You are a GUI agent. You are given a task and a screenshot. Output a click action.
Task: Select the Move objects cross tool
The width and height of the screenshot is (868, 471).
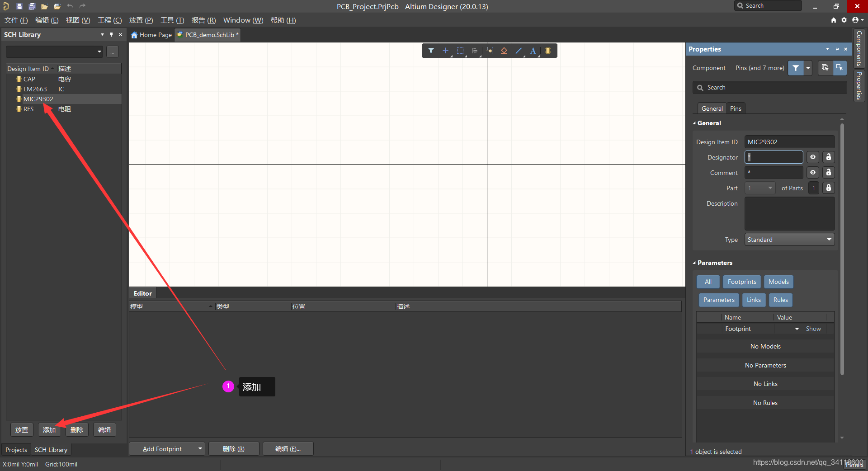point(445,51)
